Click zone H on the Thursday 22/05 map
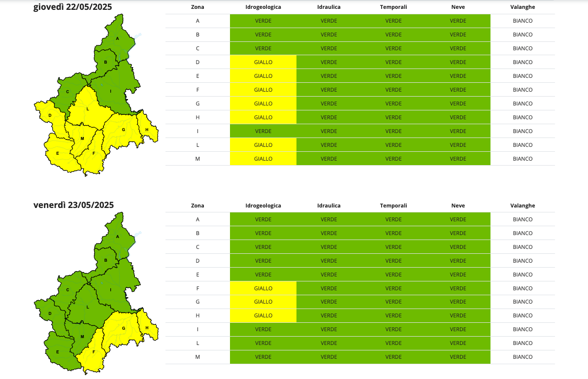 click(x=147, y=130)
